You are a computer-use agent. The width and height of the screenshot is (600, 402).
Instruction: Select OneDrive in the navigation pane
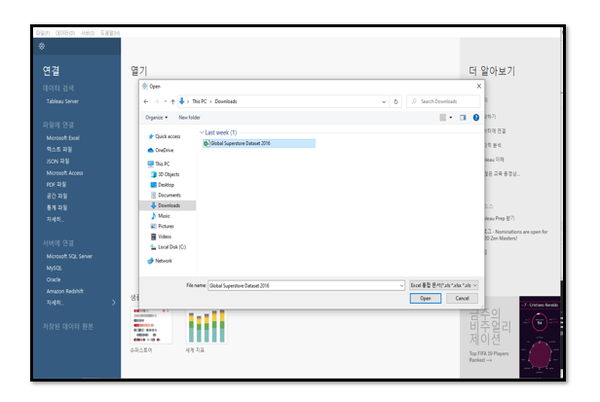click(161, 150)
